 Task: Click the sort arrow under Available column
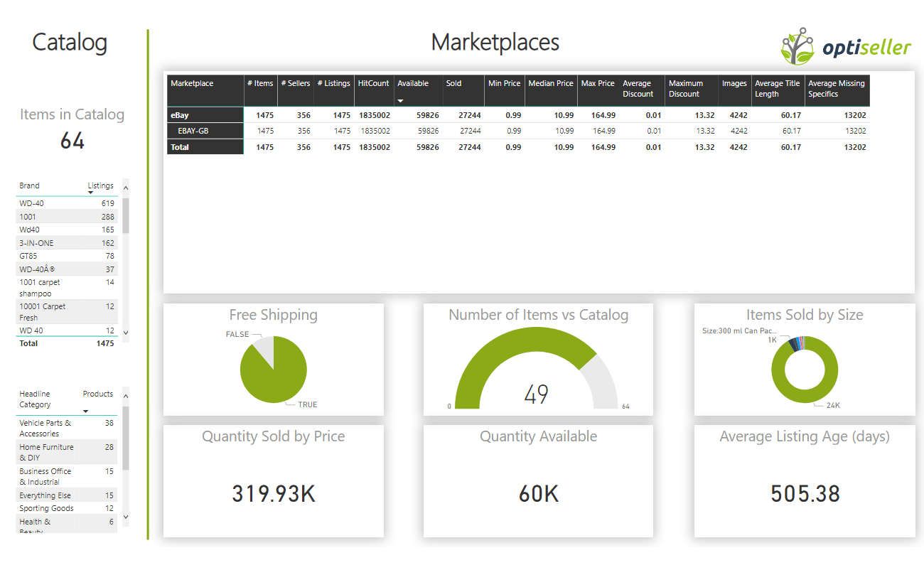point(400,101)
